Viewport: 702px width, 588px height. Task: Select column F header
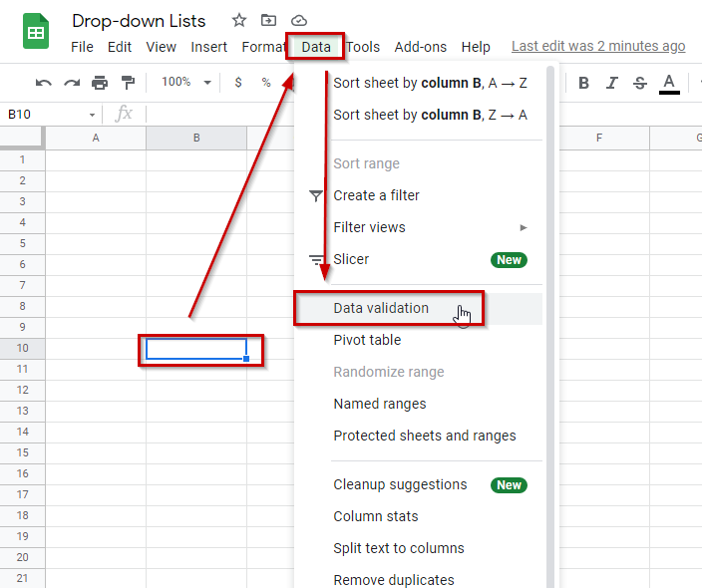[599, 138]
